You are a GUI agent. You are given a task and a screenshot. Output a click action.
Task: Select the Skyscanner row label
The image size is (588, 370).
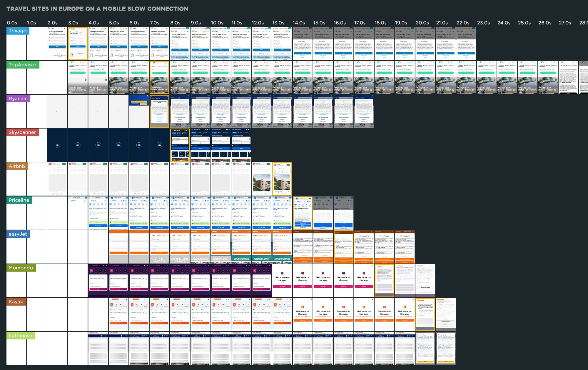(22, 132)
